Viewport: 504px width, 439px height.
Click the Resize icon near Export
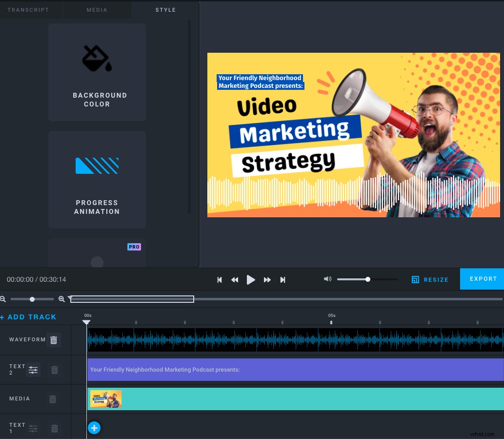[415, 279]
